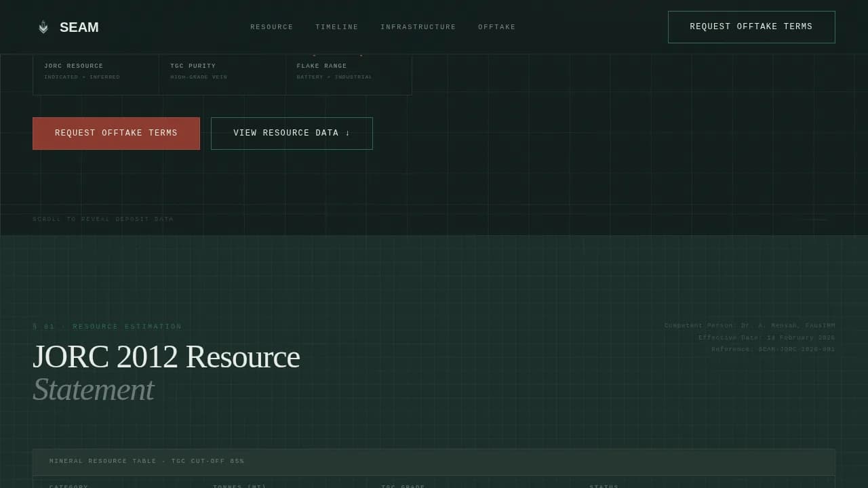
Task: Go to the Timeline nav link
Action: coord(336,27)
